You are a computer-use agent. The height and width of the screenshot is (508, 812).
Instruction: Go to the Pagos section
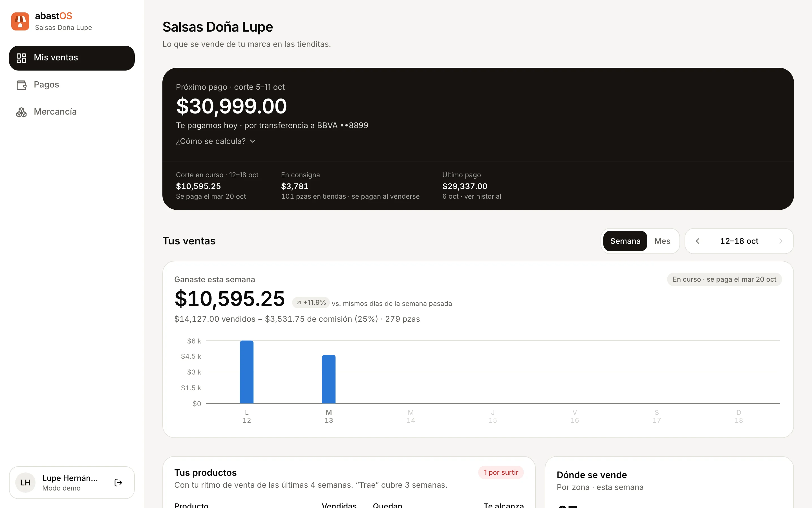[x=72, y=85]
